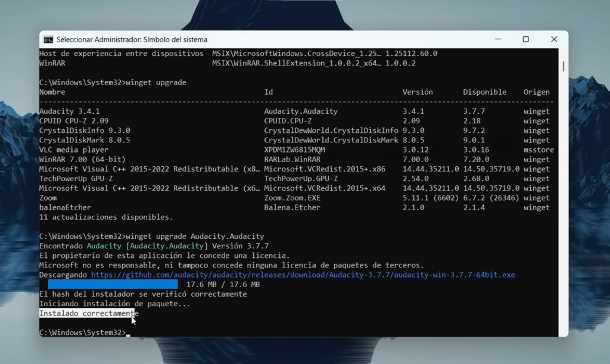The height and width of the screenshot is (364, 610).
Task: Click the "Versión" column header
Action: coord(418,92)
